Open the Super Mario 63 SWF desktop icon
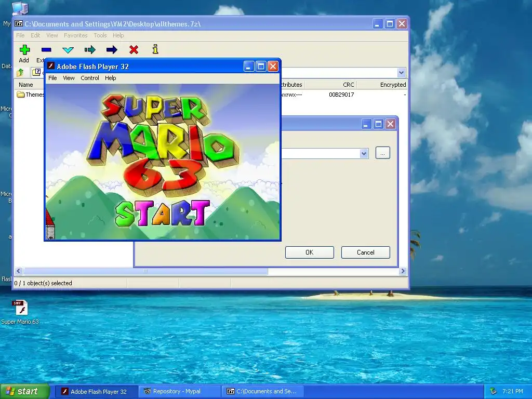 (x=20, y=312)
